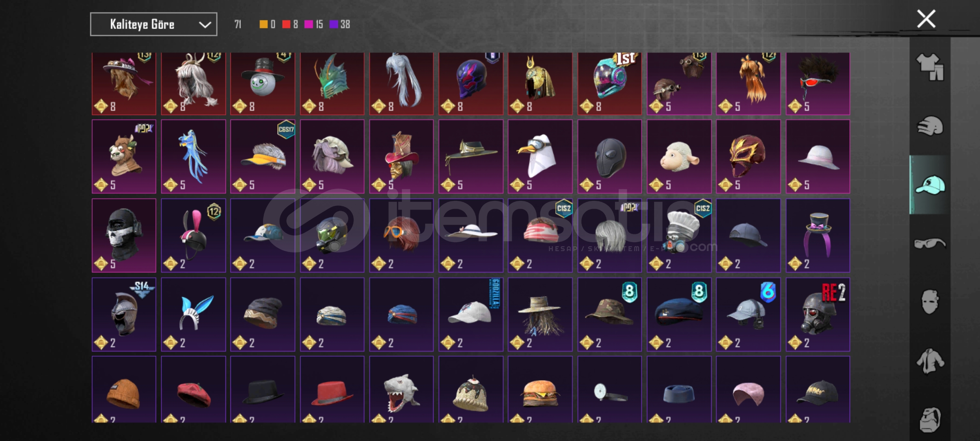Image resolution: width=980 pixels, height=441 pixels.
Task: Choose the 1st badge cyan helmet
Action: tap(609, 84)
